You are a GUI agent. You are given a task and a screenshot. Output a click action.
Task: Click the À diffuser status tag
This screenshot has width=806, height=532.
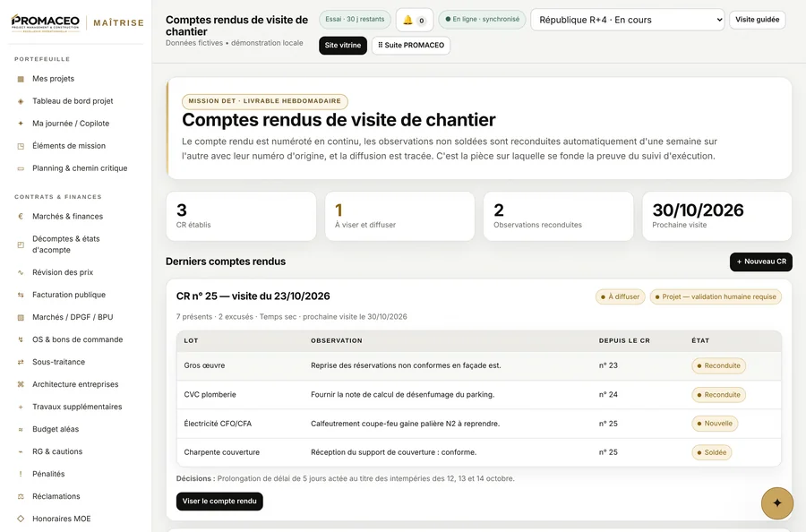(620, 296)
